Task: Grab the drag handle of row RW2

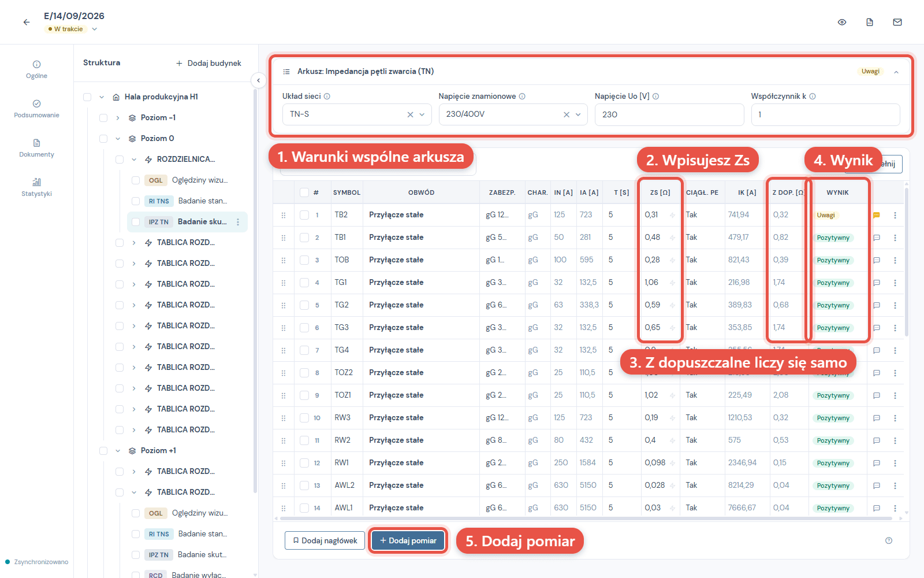Action: coord(284,440)
